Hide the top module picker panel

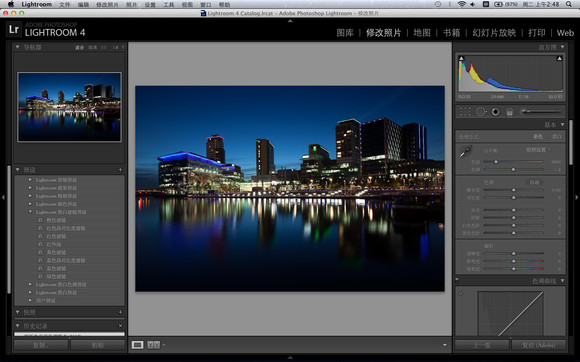pos(290,21)
